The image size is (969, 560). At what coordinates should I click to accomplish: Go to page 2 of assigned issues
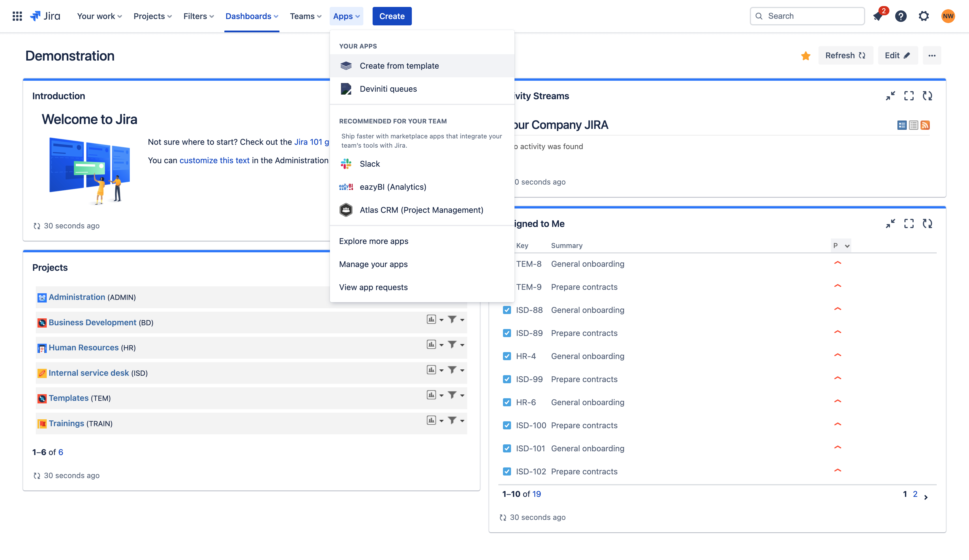915,494
